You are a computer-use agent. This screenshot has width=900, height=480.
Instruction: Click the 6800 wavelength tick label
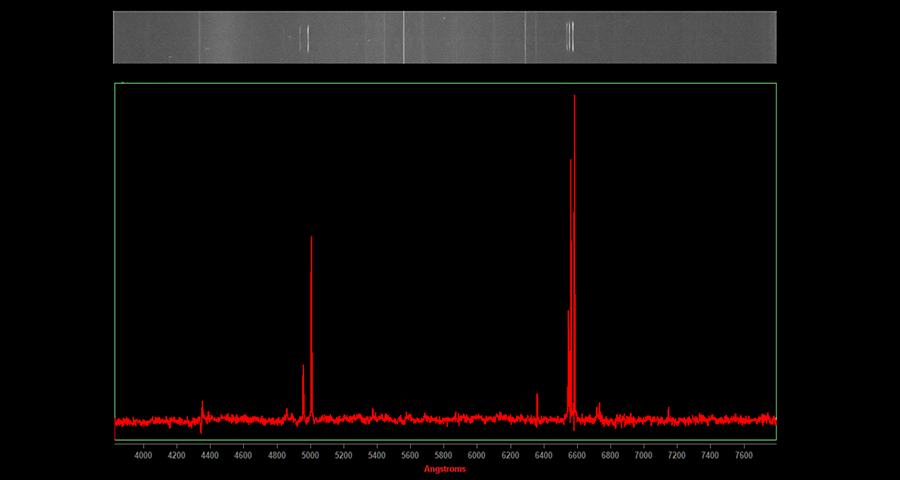click(x=610, y=455)
